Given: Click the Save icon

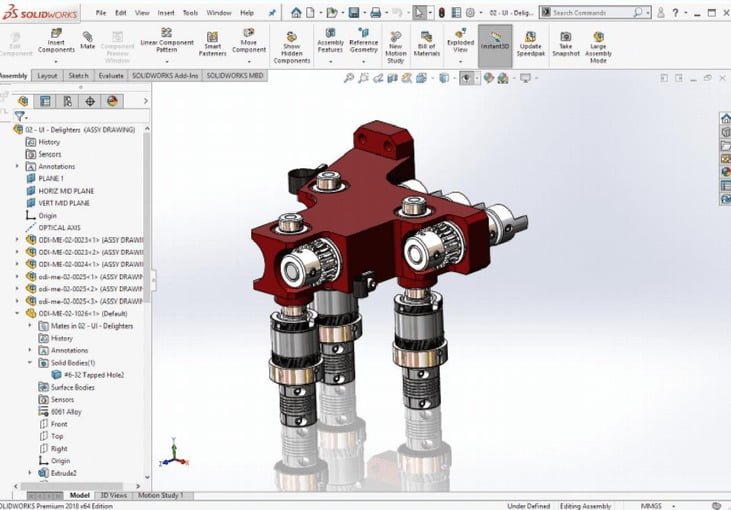Looking at the screenshot, I should [x=354, y=13].
